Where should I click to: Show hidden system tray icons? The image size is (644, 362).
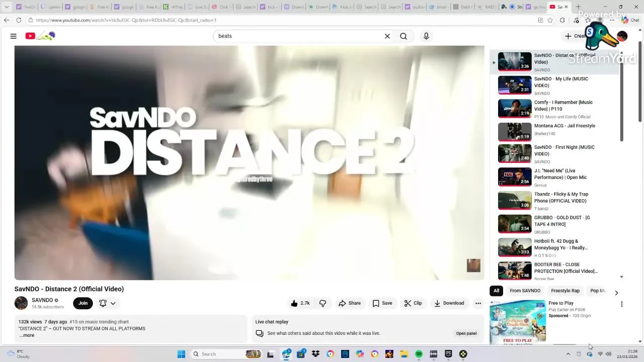tap(568, 354)
